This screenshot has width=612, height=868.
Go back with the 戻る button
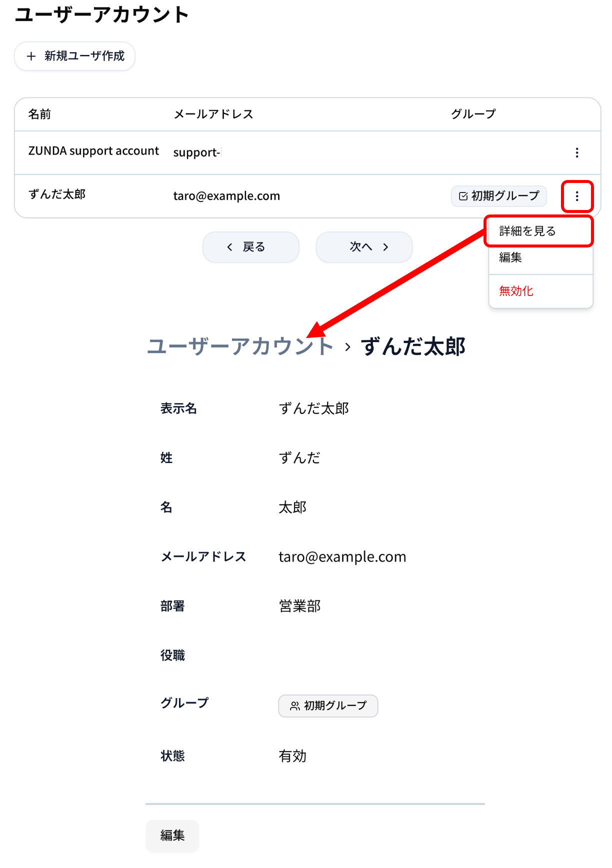tap(251, 247)
